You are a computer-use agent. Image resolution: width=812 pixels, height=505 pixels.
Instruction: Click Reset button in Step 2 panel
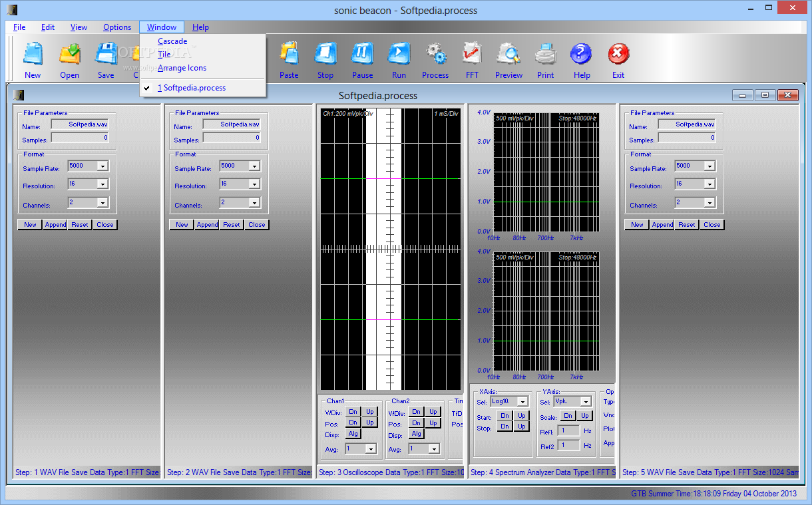coord(232,225)
